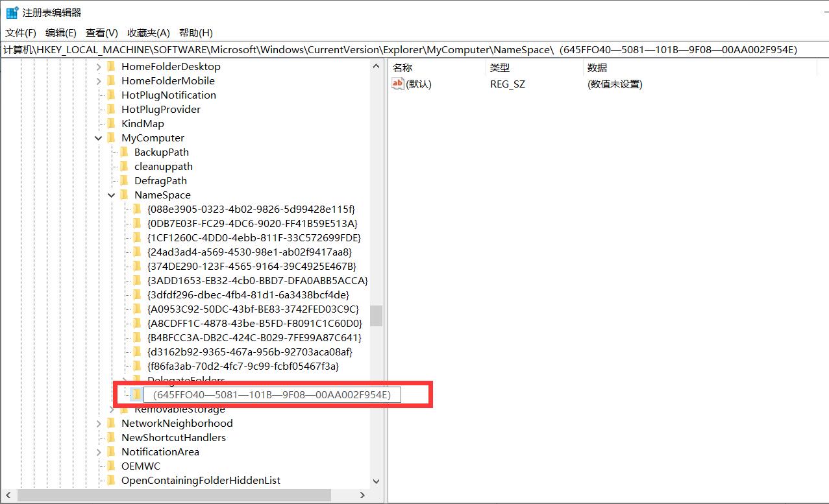Open the 查看(V) menu

click(101, 32)
